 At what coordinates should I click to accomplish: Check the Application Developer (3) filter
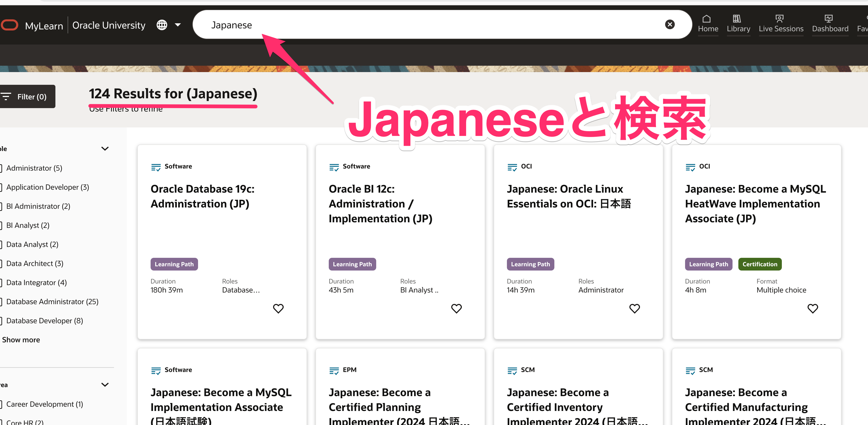click(x=1, y=187)
